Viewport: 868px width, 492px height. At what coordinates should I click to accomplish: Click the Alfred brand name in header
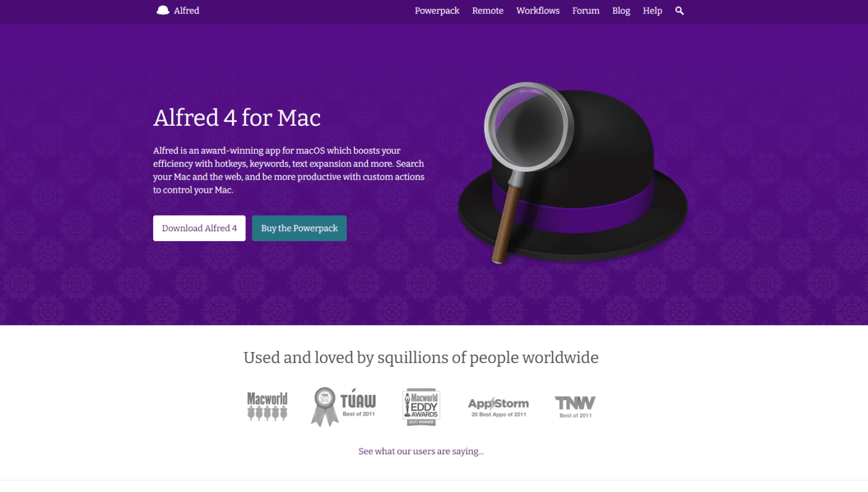click(x=187, y=11)
